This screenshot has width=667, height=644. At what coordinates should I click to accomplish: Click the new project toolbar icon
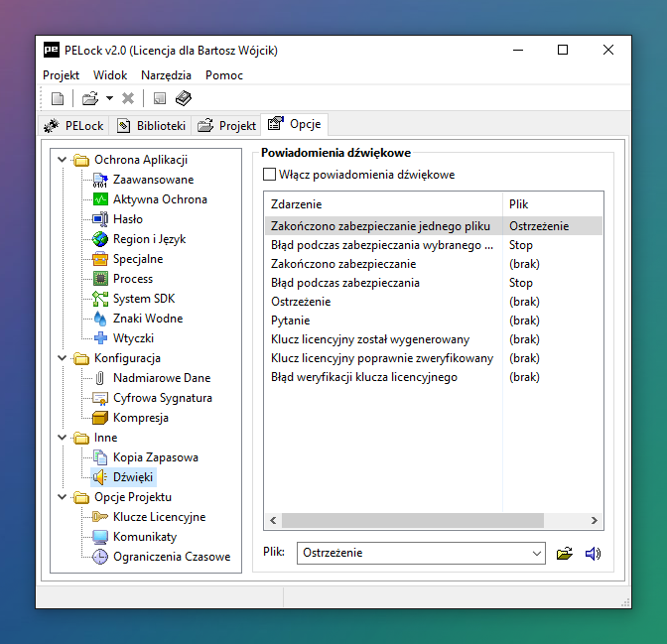58,98
